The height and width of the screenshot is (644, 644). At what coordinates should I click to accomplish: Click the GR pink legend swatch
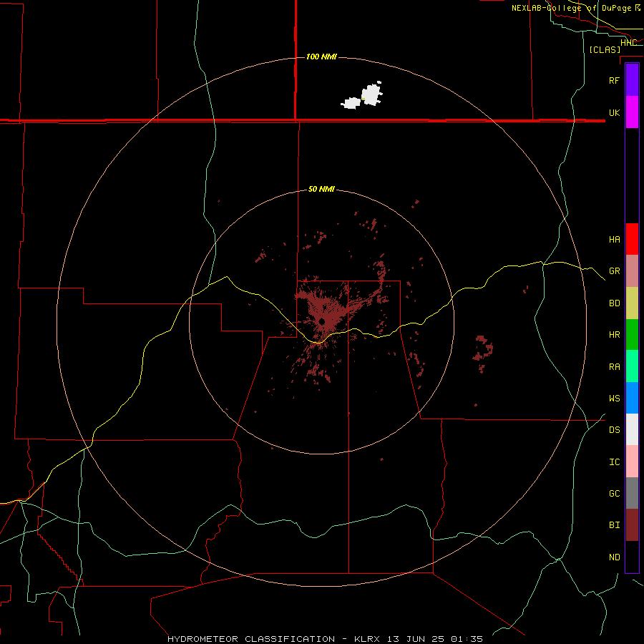coord(632,270)
